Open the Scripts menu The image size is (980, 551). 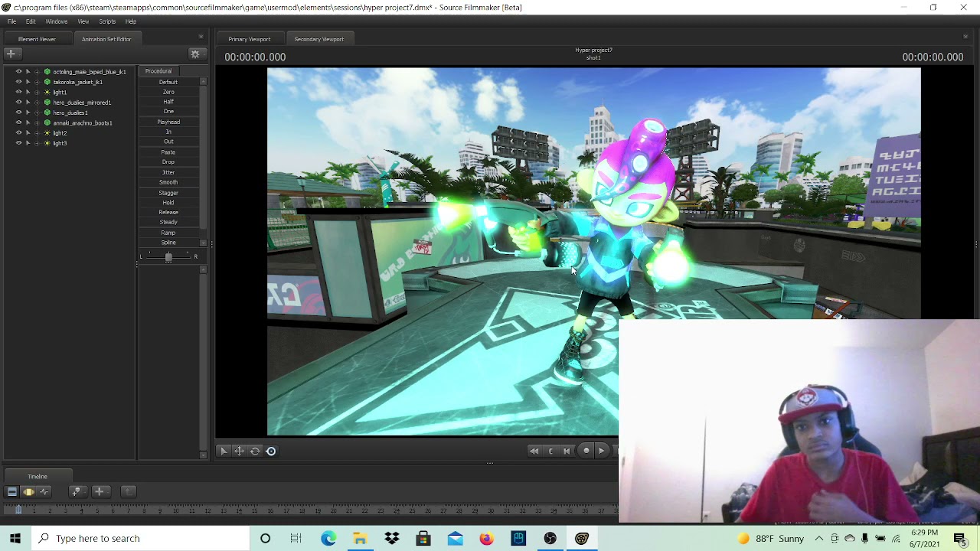pos(107,21)
